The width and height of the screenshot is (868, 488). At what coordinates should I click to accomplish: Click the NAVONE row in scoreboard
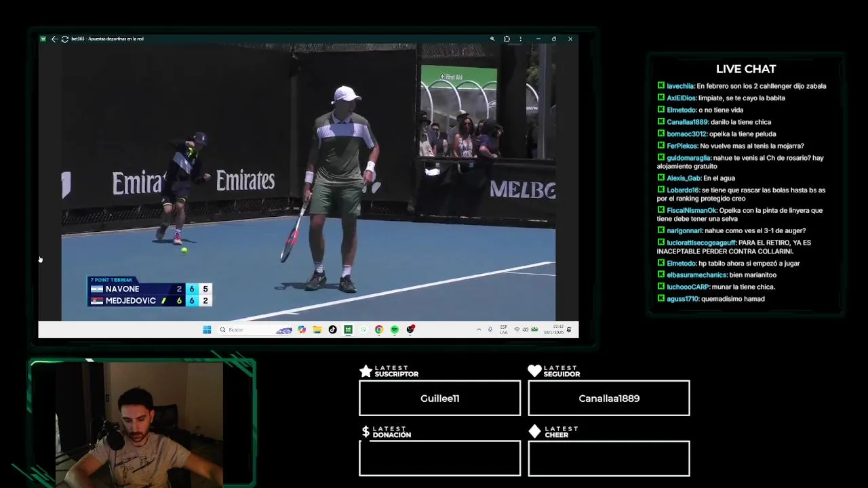coord(150,289)
